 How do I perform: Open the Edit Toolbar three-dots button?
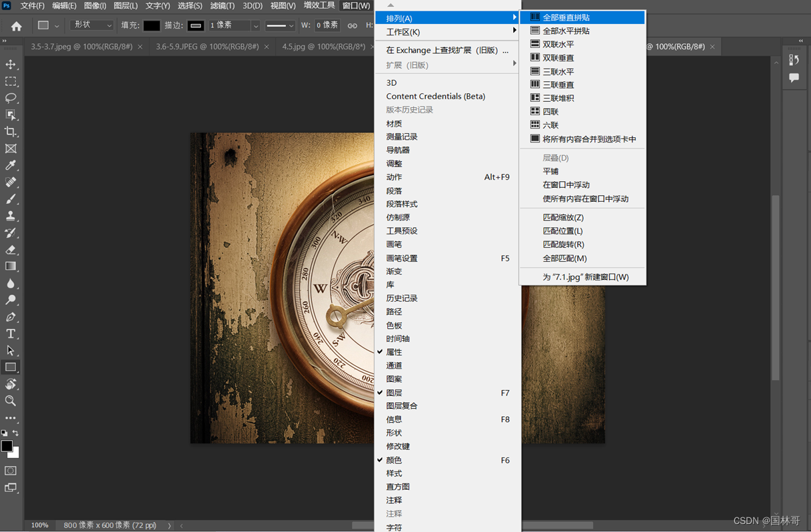coord(11,418)
